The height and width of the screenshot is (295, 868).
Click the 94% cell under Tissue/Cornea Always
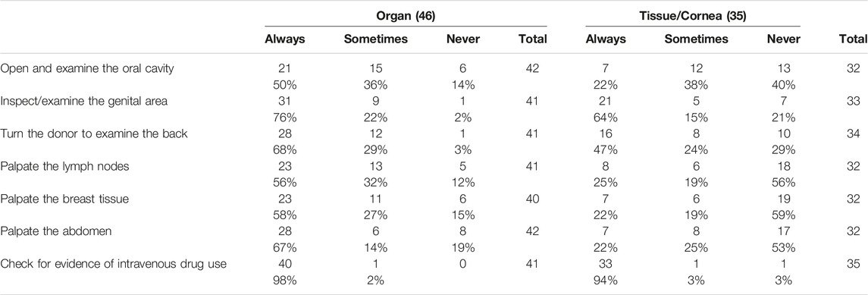606,283
